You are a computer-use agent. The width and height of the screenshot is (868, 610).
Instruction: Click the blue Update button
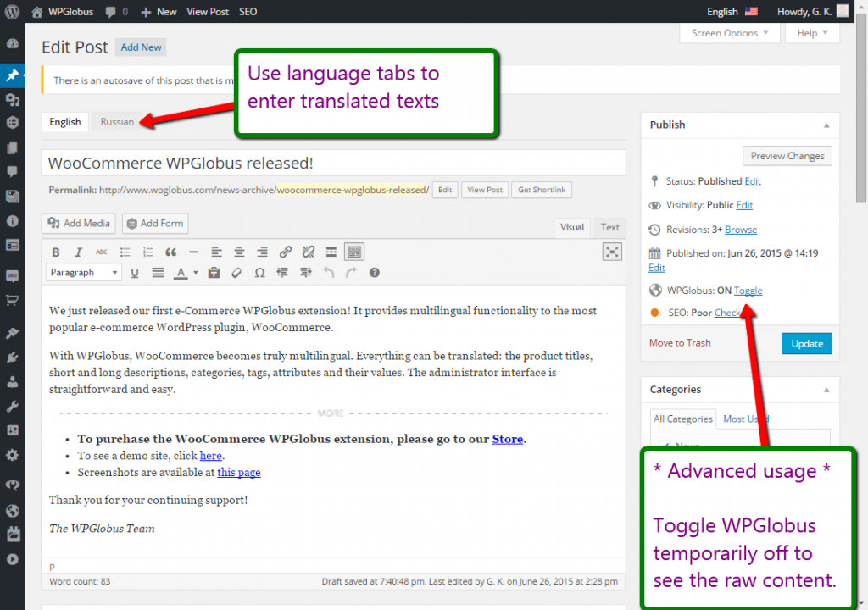point(806,343)
